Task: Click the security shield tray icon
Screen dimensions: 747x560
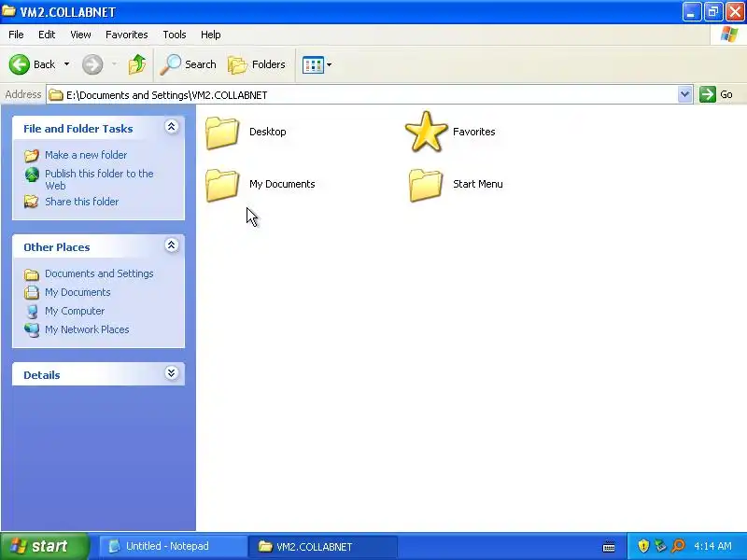Action: pyautogui.click(x=643, y=546)
